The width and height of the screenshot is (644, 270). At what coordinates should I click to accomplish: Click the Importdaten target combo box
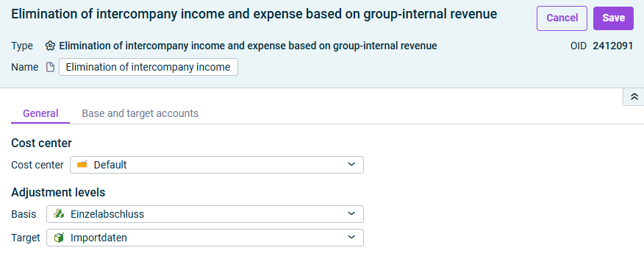205,238
